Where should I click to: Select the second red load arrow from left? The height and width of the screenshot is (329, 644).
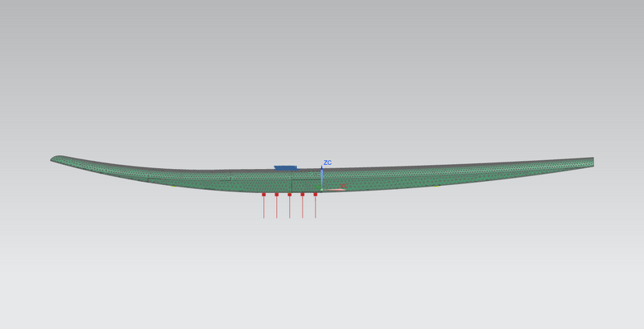(x=277, y=205)
